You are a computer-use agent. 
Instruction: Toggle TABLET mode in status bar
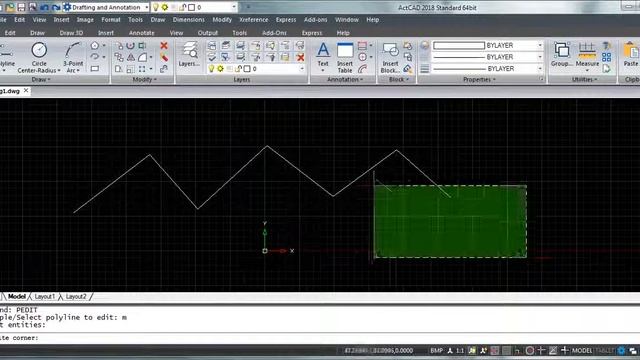tap(605, 350)
